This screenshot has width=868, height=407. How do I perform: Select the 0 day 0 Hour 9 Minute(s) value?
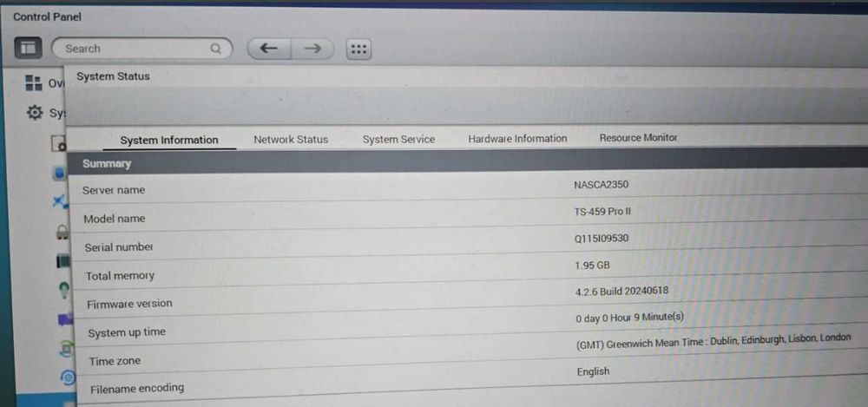click(630, 318)
